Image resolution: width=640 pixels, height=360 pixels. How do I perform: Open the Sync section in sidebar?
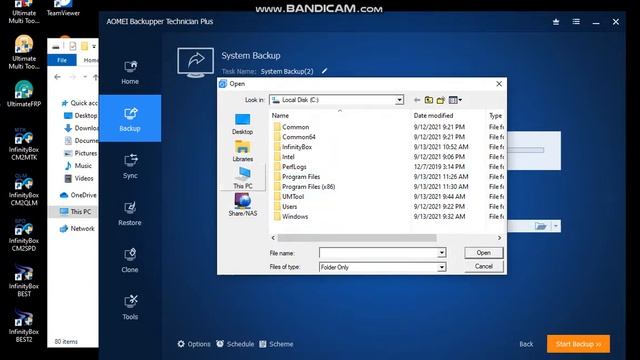(x=130, y=166)
